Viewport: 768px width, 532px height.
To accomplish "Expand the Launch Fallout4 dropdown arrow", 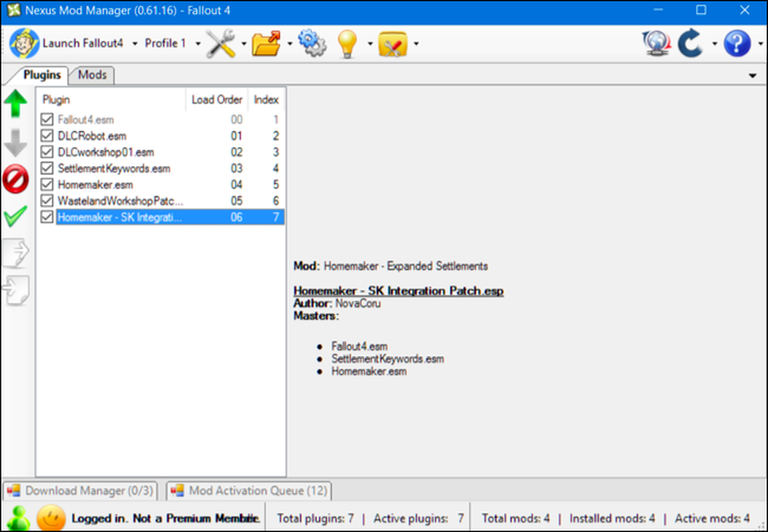I will pyautogui.click(x=134, y=44).
